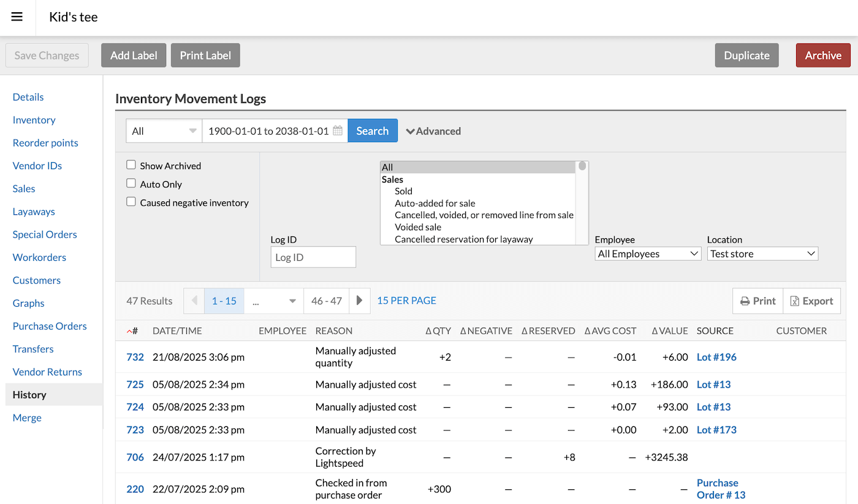
Task: Focus the Log ID input field
Action: [x=313, y=257]
